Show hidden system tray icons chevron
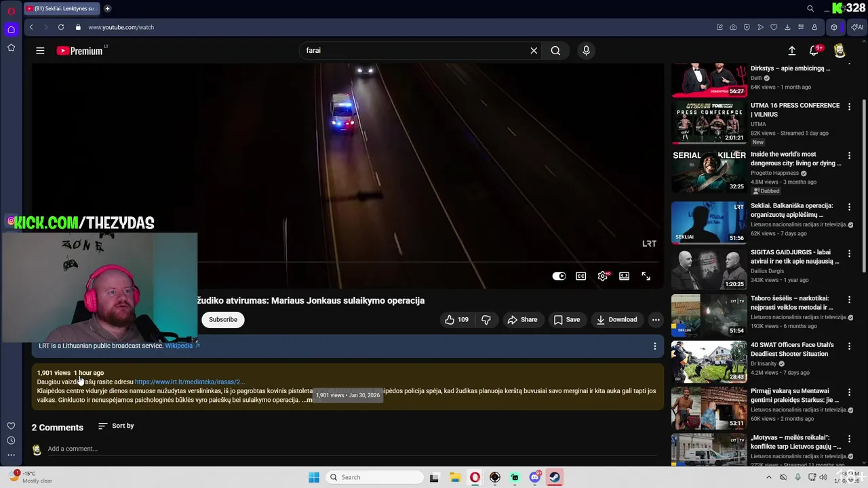 click(x=768, y=477)
